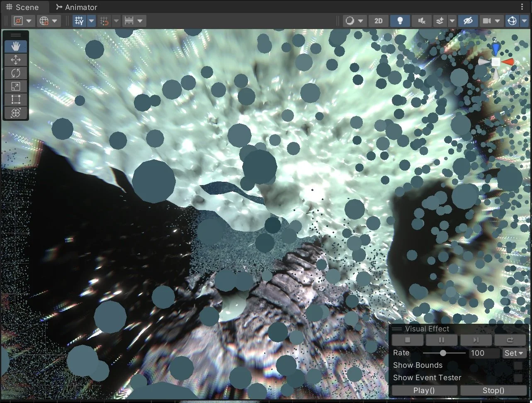The image size is (532, 403).
Task: Open the scene camera dropdown arrow
Action: [x=498, y=21]
